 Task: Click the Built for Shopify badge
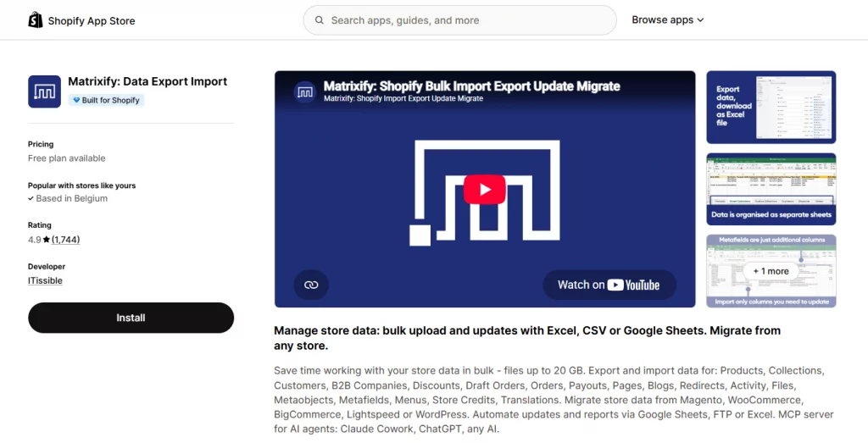tap(106, 100)
